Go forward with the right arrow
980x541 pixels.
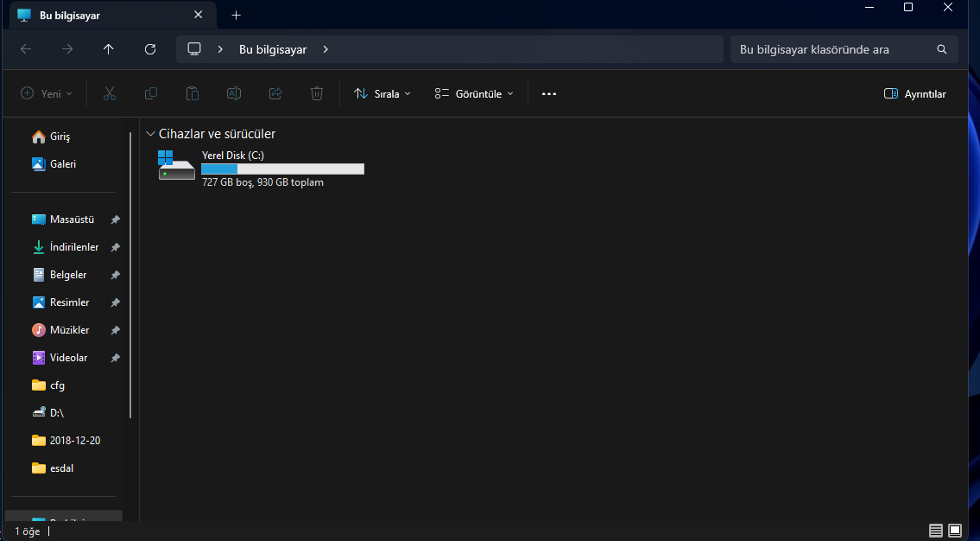67,49
